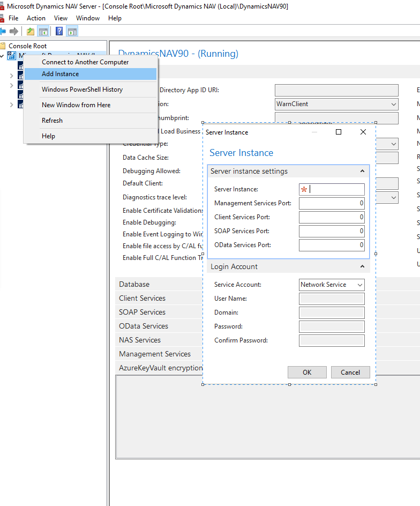Viewport: 420px width, 506px height.
Task: Choose Connect to Another Computer
Action: click(x=91, y=62)
